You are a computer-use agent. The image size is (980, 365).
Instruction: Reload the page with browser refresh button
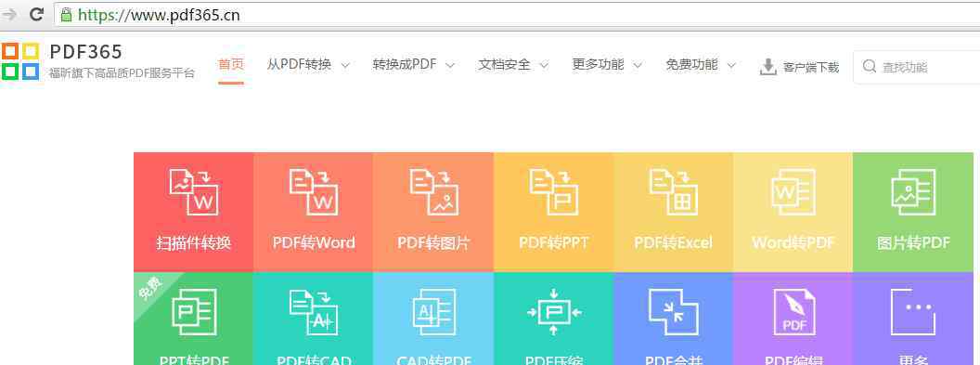[37, 14]
